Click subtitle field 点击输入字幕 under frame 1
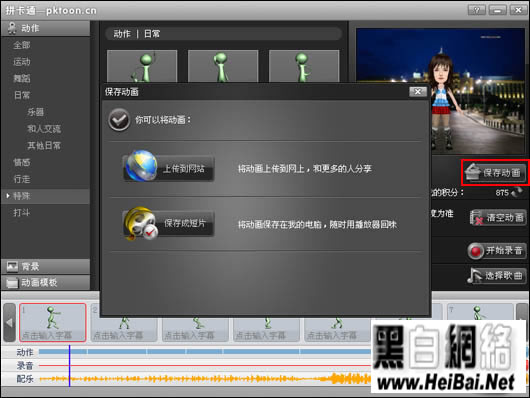This screenshot has height=398, width=530. pos(47,335)
